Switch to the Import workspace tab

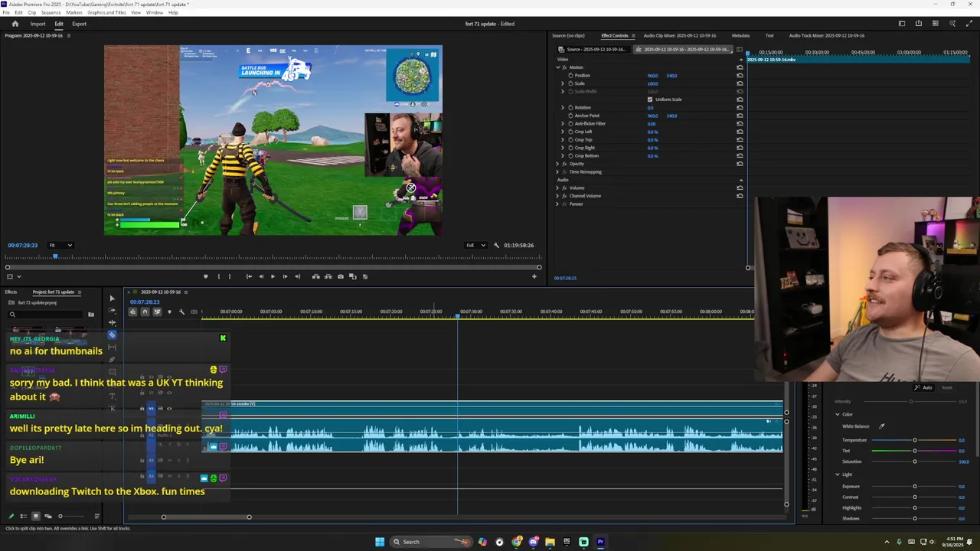coord(38,24)
